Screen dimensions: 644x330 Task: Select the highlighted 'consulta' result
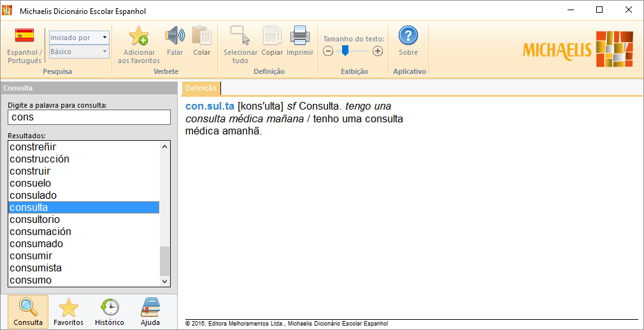click(x=84, y=207)
